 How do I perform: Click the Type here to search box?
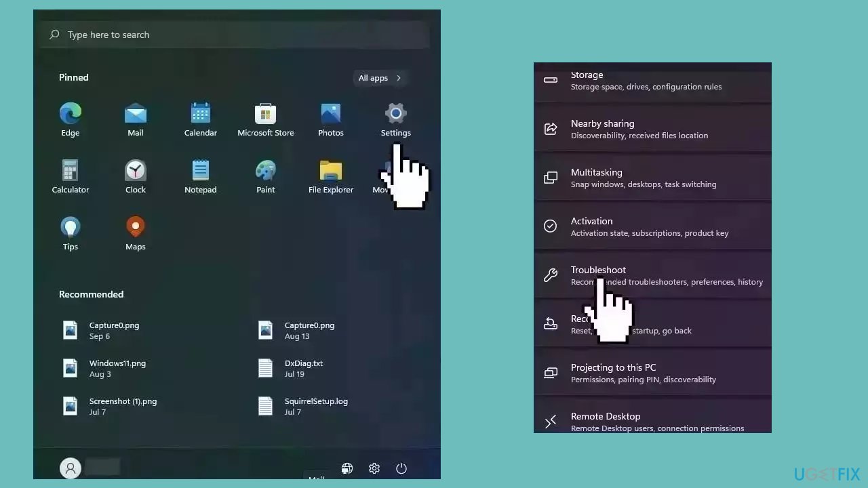tap(235, 35)
